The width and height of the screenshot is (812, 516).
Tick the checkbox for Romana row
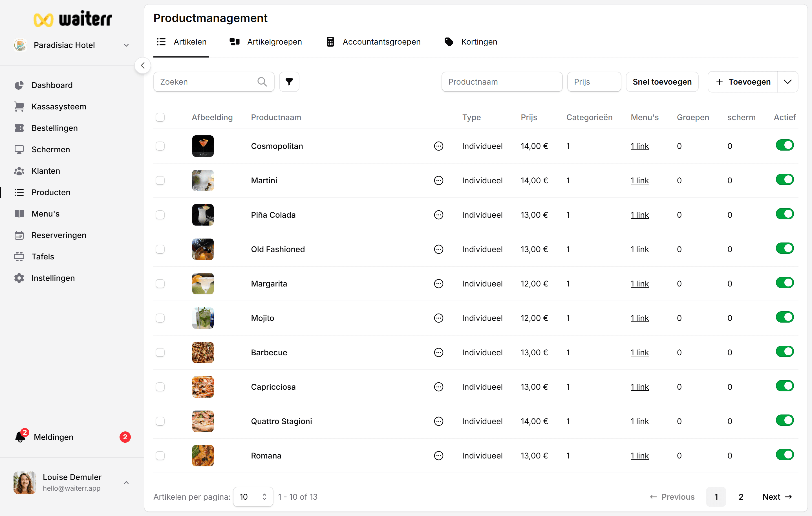tap(160, 456)
